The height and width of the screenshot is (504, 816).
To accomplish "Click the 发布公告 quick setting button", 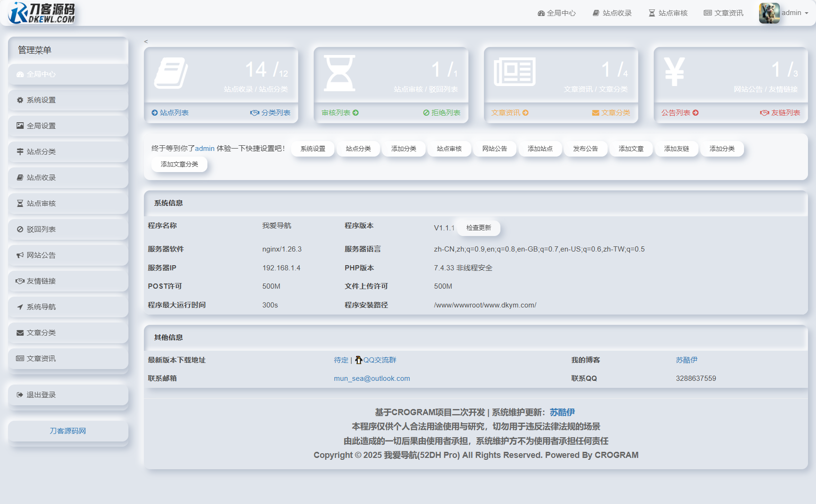I will pos(586,148).
